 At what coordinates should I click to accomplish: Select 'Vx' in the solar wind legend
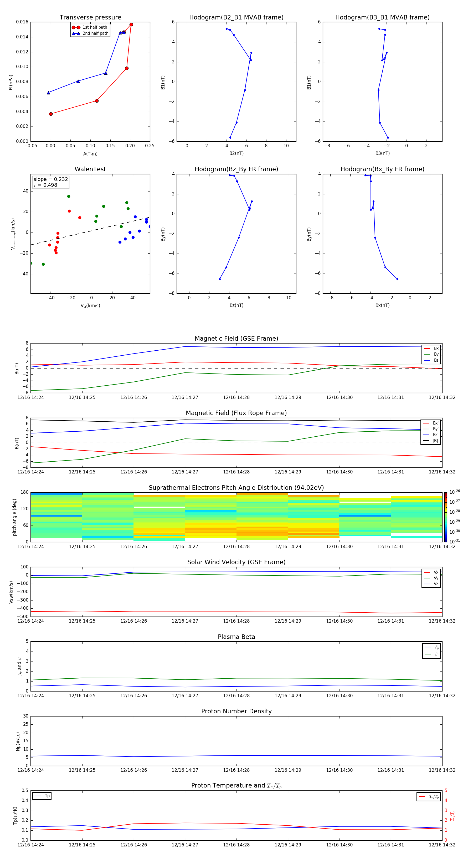431,572
